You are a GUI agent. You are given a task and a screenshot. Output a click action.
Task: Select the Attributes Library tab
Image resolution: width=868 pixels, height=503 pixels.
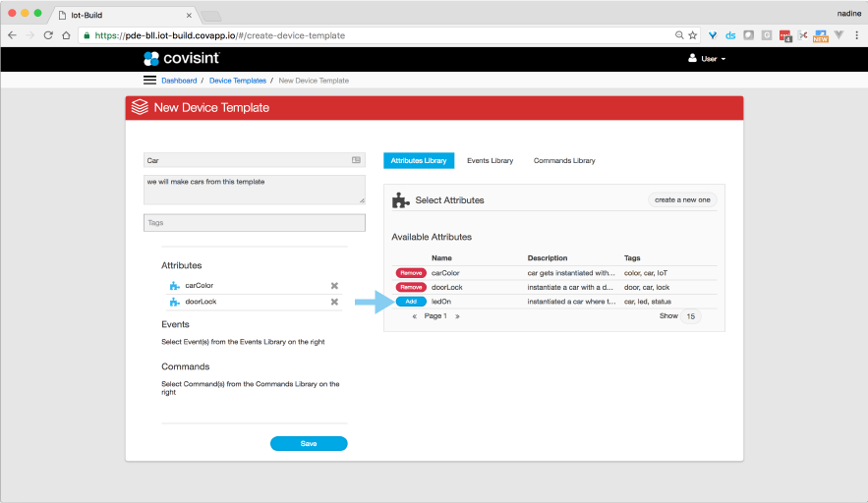(419, 160)
